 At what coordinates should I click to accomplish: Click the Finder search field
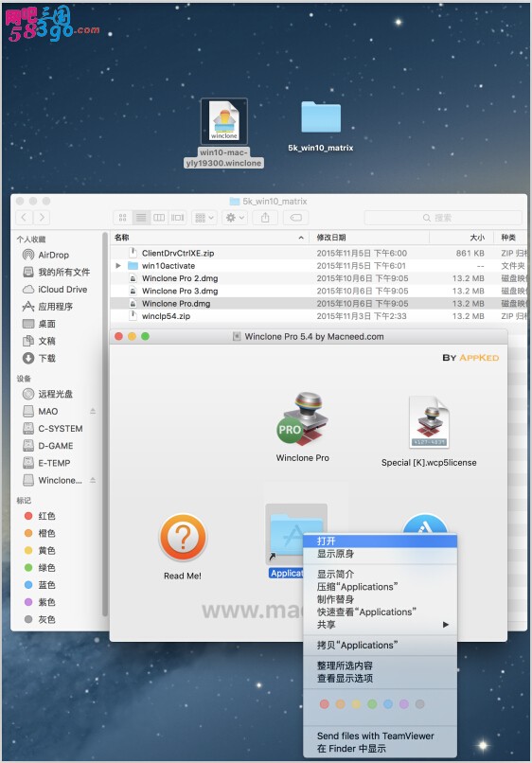pos(443,218)
